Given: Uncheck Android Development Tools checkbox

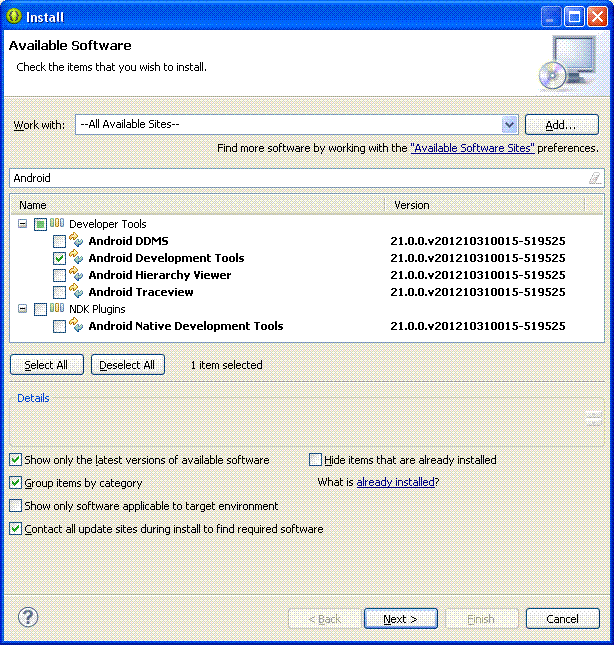Looking at the screenshot, I should point(59,258).
